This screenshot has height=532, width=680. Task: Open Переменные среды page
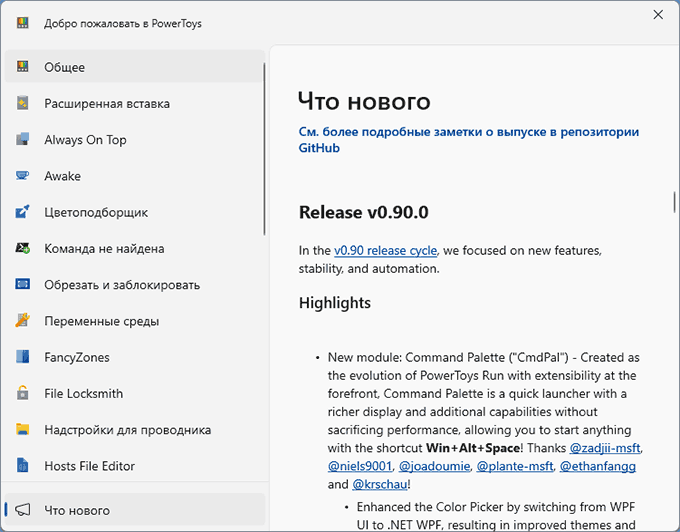pyautogui.click(x=134, y=320)
